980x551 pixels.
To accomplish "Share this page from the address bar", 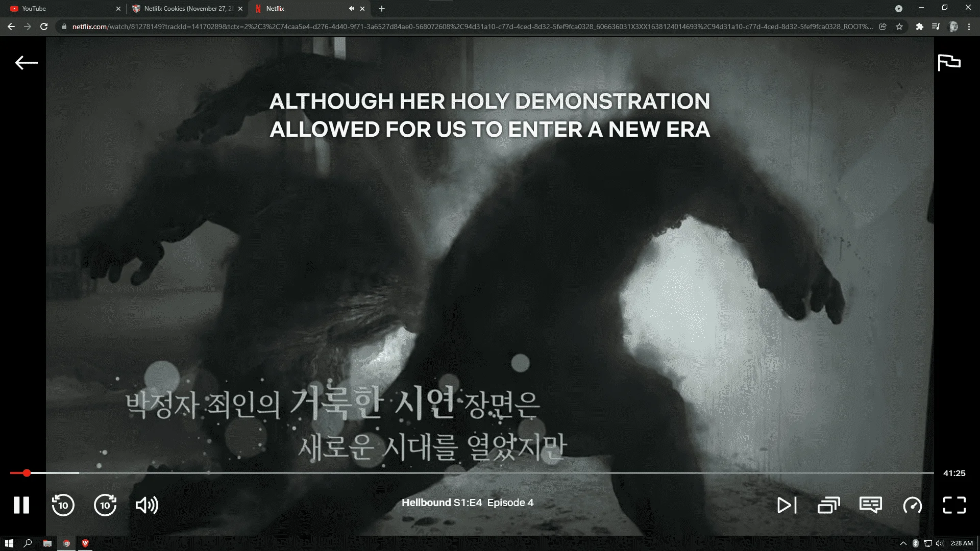I will coord(883,27).
